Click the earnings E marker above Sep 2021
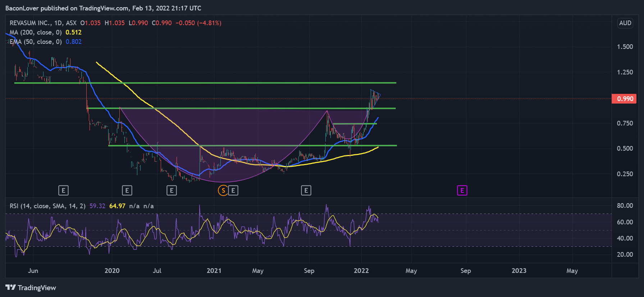This screenshot has width=644, height=297. point(306,191)
